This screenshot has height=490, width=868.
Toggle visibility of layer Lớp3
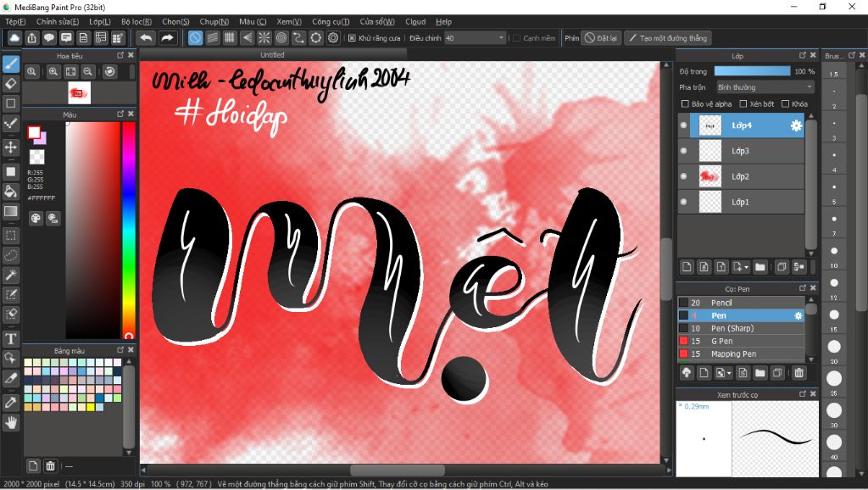click(x=684, y=151)
